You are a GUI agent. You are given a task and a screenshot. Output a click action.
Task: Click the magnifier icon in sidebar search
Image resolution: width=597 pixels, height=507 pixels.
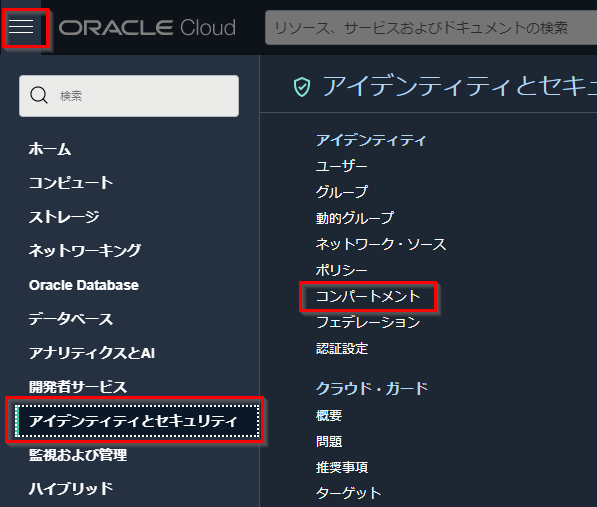[x=39, y=95]
